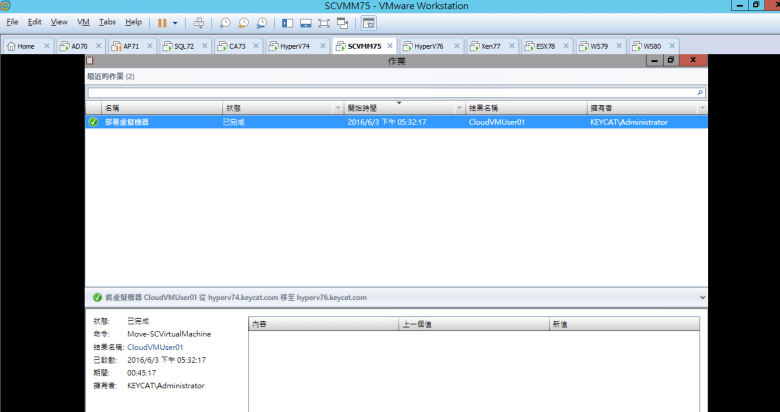Screen dimensions: 780x412
Task: Click the search magnifier in jobs filter box
Action: [700, 92]
